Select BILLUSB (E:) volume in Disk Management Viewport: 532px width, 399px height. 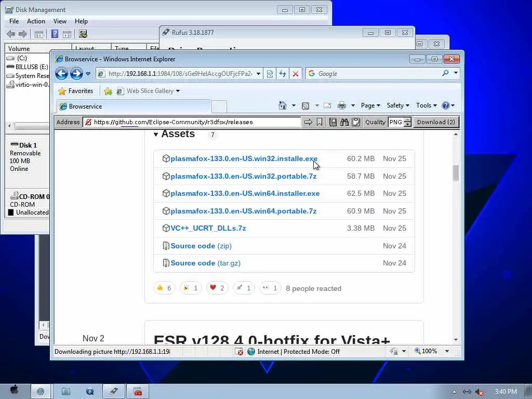27,67
